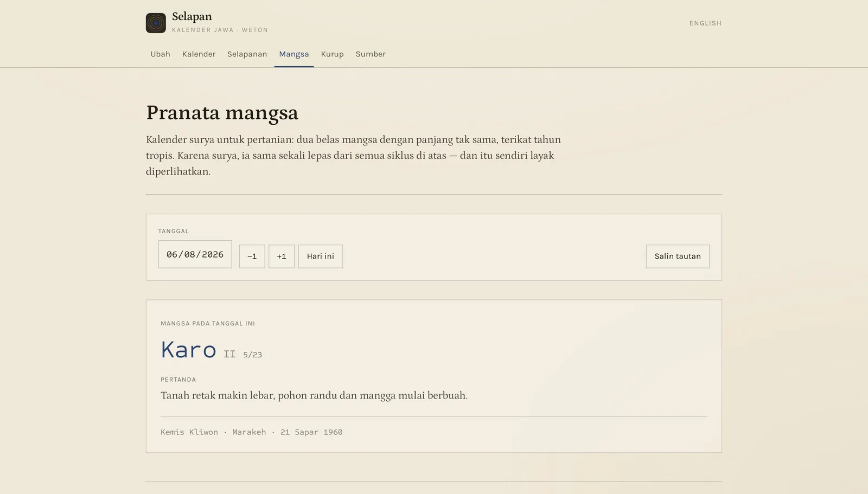Viewport: 868px width, 494px height.
Task: Switch language with the ENGLISH link
Action: (x=705, y=23)
